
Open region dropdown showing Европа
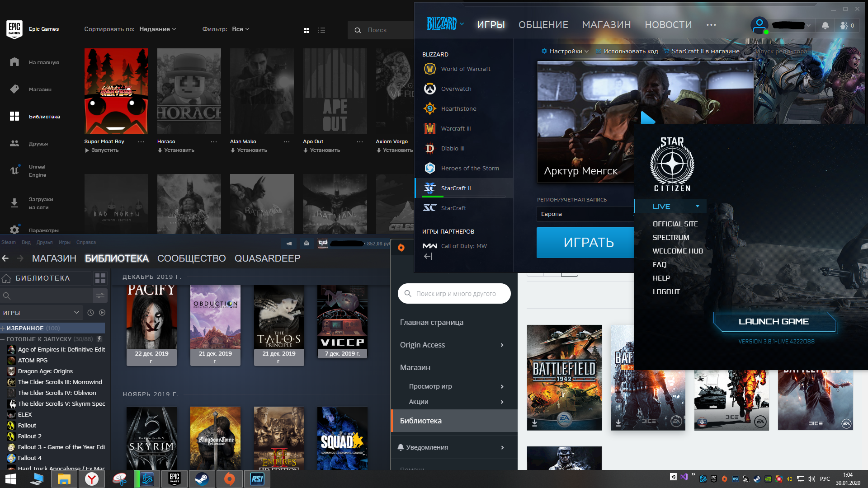click(585, 214)
